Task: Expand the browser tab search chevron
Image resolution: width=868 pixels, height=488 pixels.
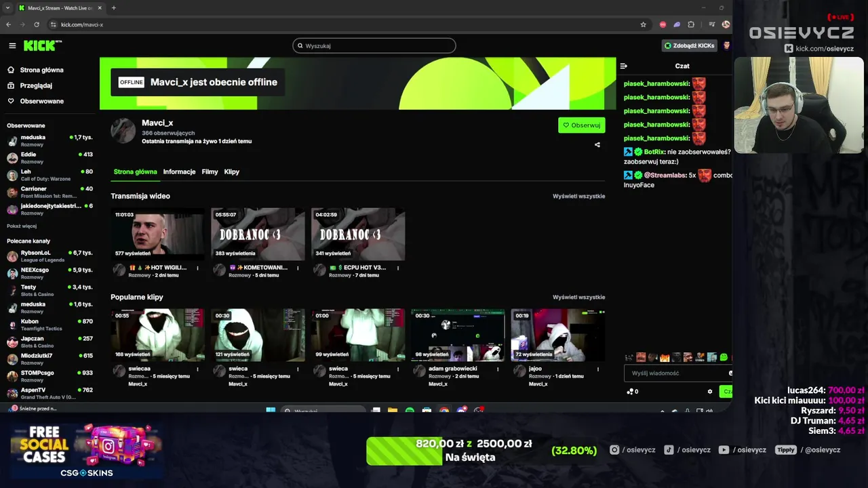Action: pos(7,8)
